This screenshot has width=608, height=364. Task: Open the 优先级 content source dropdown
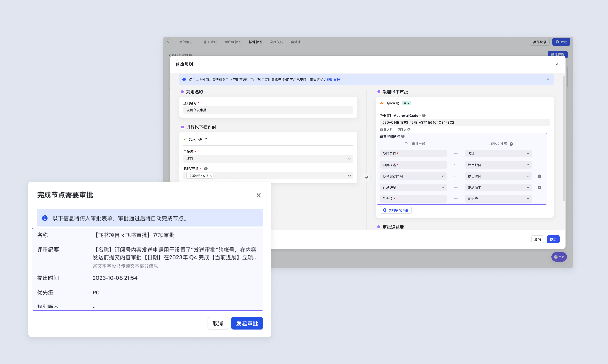[x=498, y=199]
